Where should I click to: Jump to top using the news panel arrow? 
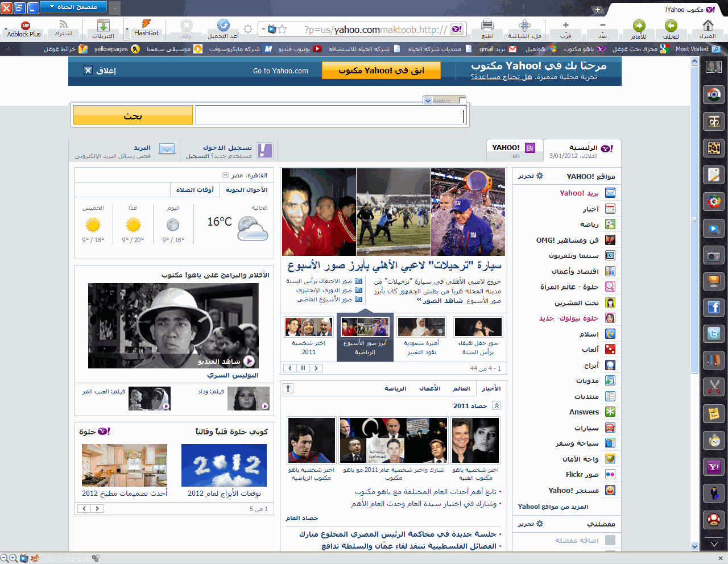pos(288,388)
